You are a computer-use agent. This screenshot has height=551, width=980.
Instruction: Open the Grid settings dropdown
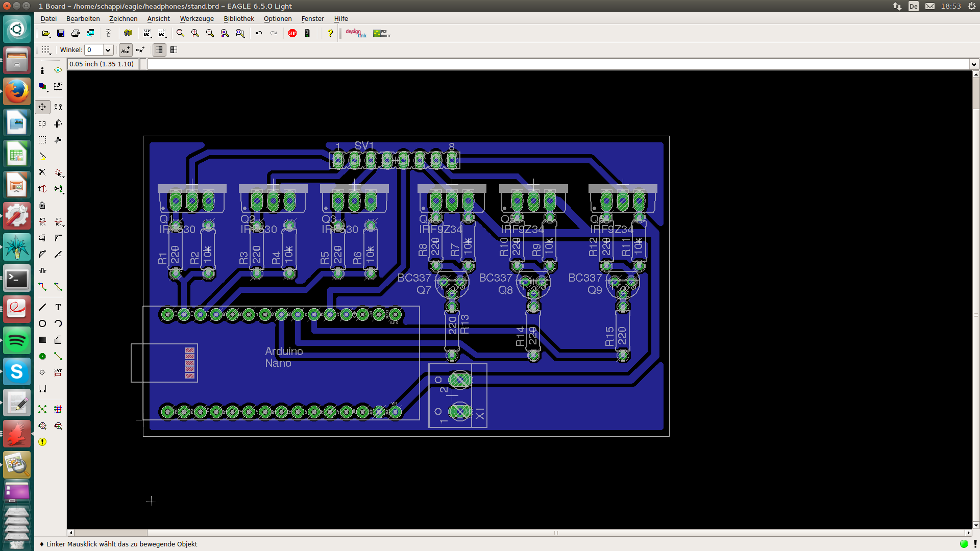(46, 50)
